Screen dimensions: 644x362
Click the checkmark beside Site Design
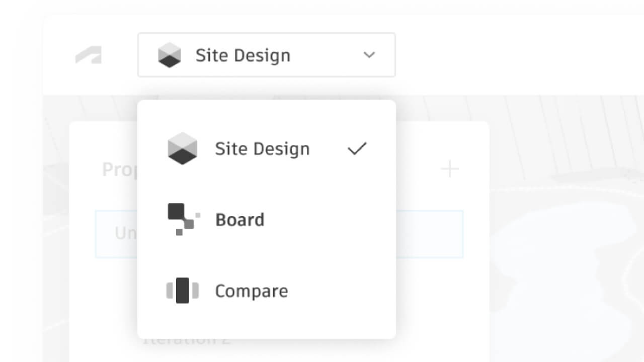click(357, 148)
